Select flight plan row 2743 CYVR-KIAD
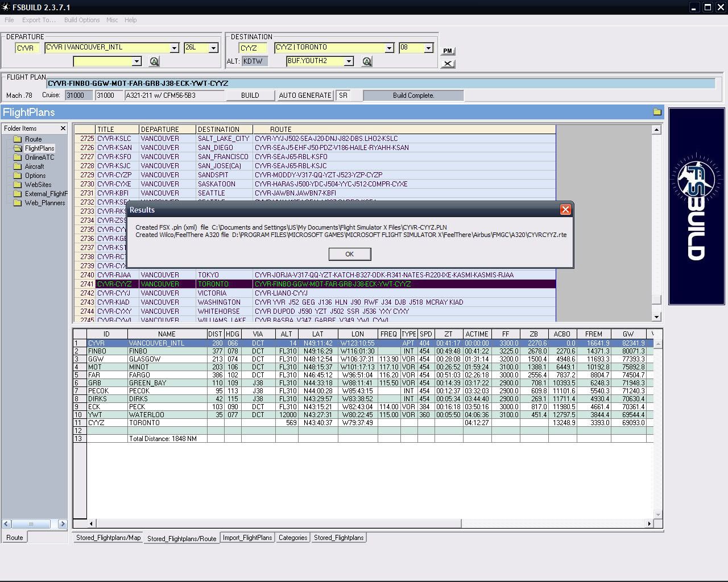The image size is (728, 582). click(315, 302)
